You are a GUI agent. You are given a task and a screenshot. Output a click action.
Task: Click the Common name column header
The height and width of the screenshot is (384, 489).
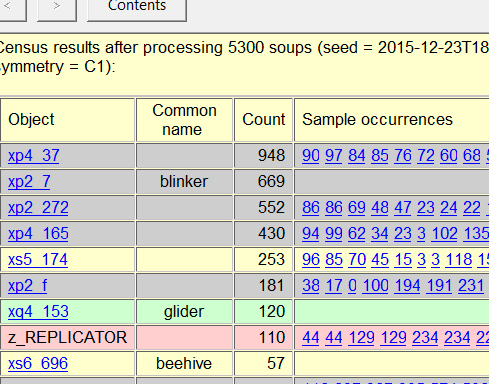[x=184, y=120]
